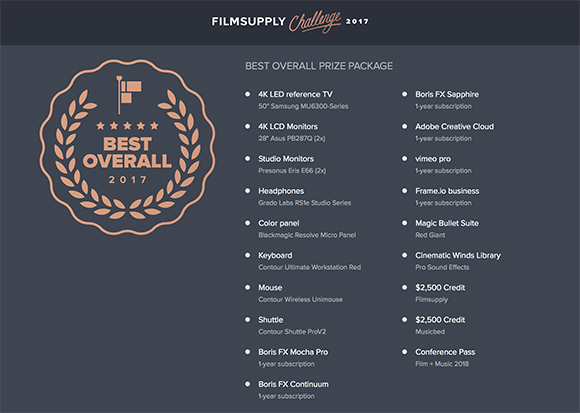Click the bullet beside 4K LED reference TV

tap(247, 94)
